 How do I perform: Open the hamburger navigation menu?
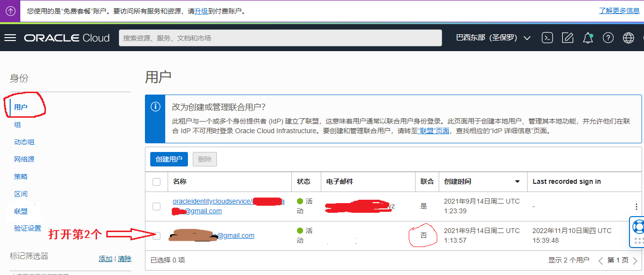click(10, 38)
